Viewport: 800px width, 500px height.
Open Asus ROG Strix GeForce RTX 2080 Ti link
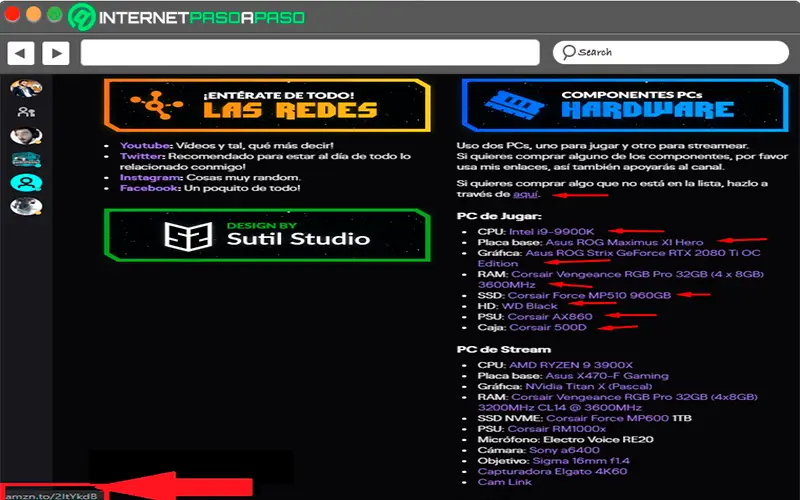pos(619,258)
